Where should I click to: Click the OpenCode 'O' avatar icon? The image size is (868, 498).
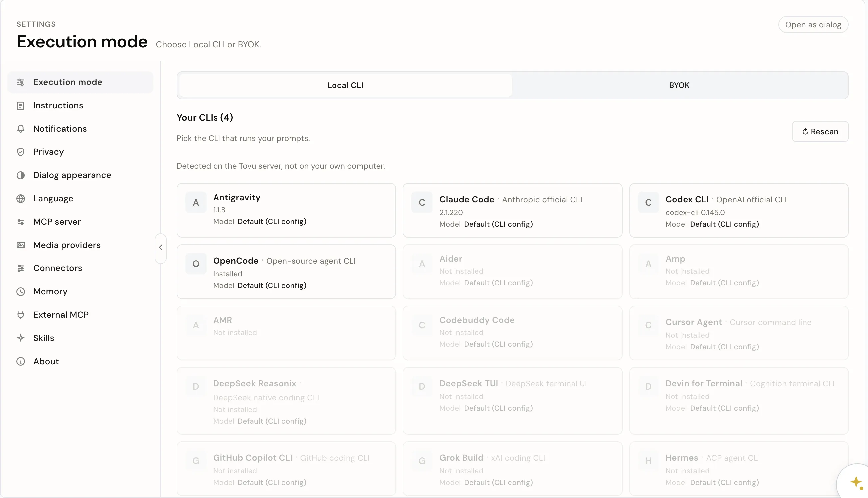(196, 264)
